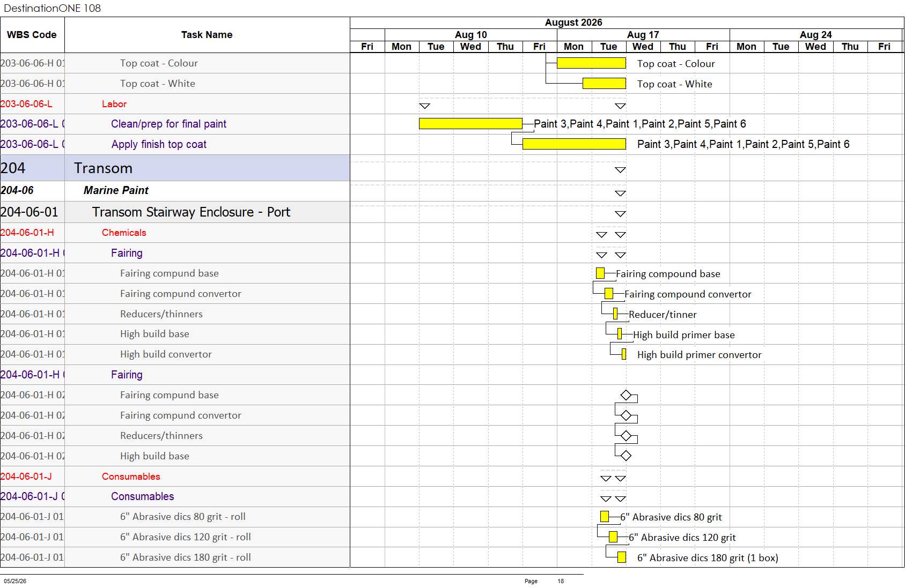
Task: Click the WBS Code column header
Action: pyautogui.click(x=32, y=35)
